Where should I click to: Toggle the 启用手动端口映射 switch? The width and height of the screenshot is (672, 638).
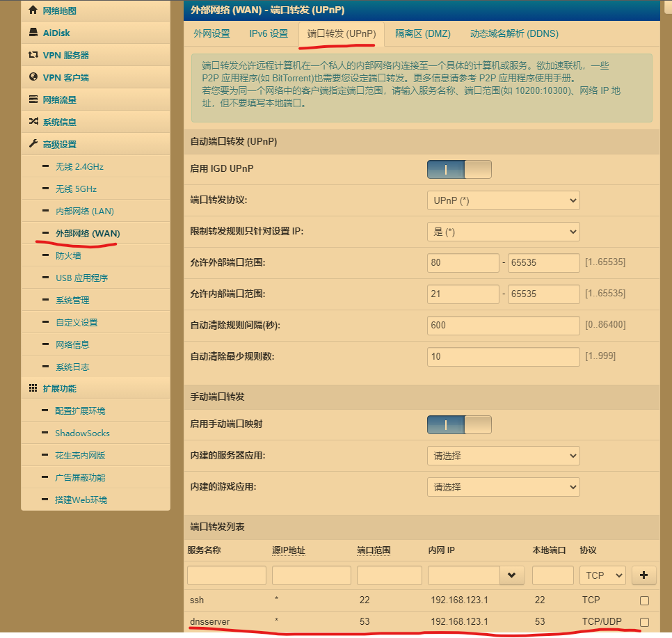(x=459, y=424)
